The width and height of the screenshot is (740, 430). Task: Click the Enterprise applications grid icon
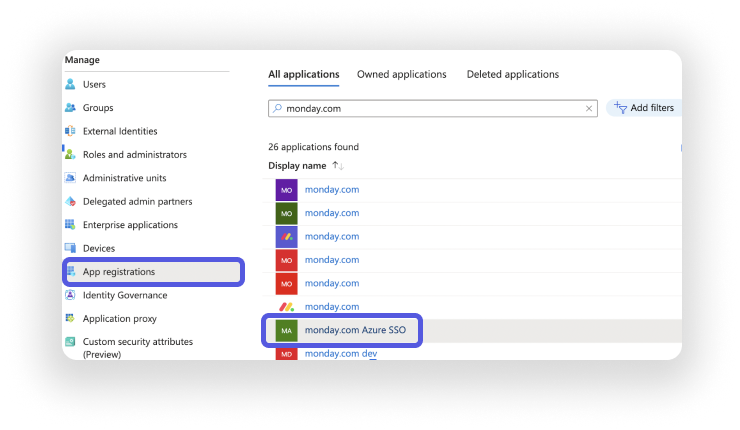pos(70,225)
